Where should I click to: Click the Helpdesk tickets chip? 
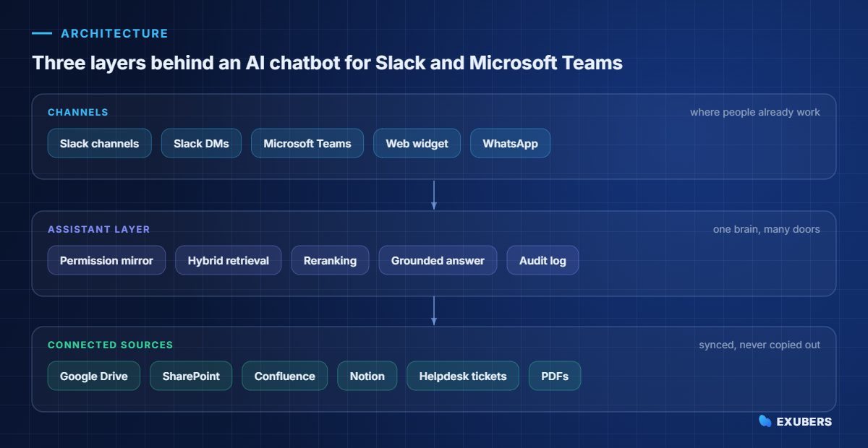tap(463, 376)
